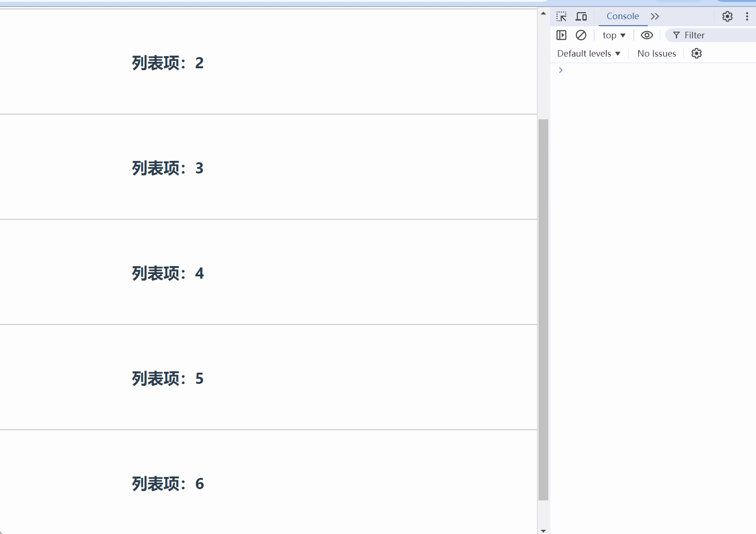This screenshot has height=534, width=756.
Task: Open the DevTools customize menu
Action: (747, 16)
